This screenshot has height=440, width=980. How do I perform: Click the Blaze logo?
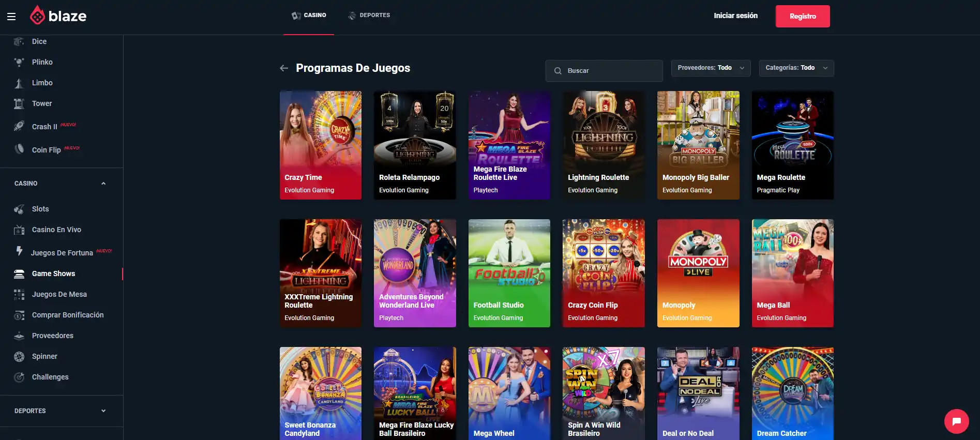(x=58, y=16)
